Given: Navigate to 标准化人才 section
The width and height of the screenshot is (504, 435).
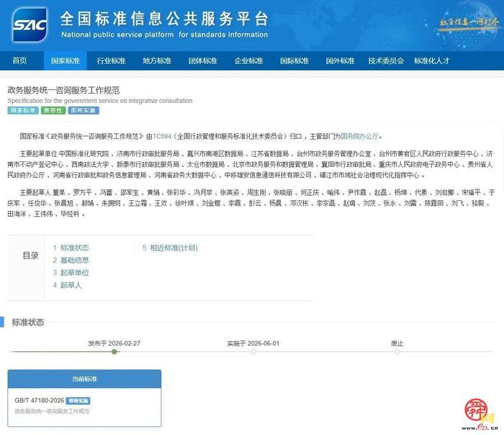Looking at the screenshot, I should 432,61.
